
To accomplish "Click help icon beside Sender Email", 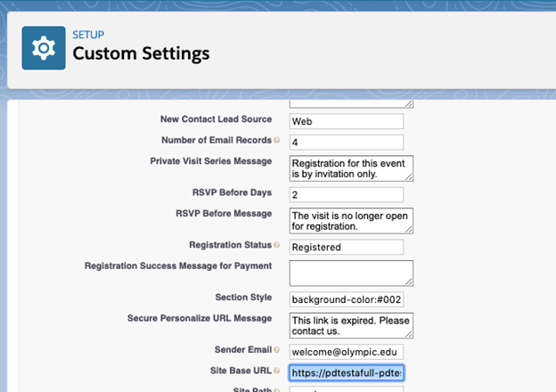I will point(276,350).
